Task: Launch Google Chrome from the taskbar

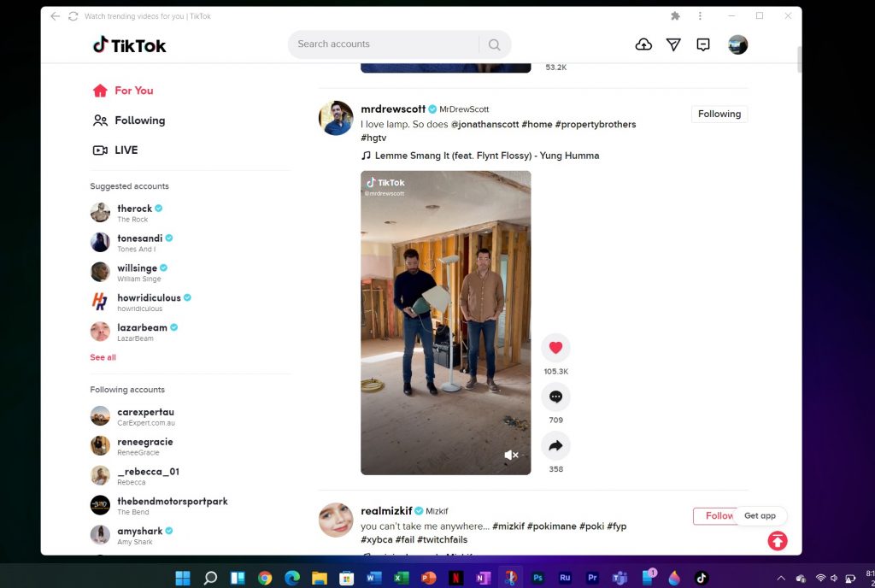Action: (265, 578)
